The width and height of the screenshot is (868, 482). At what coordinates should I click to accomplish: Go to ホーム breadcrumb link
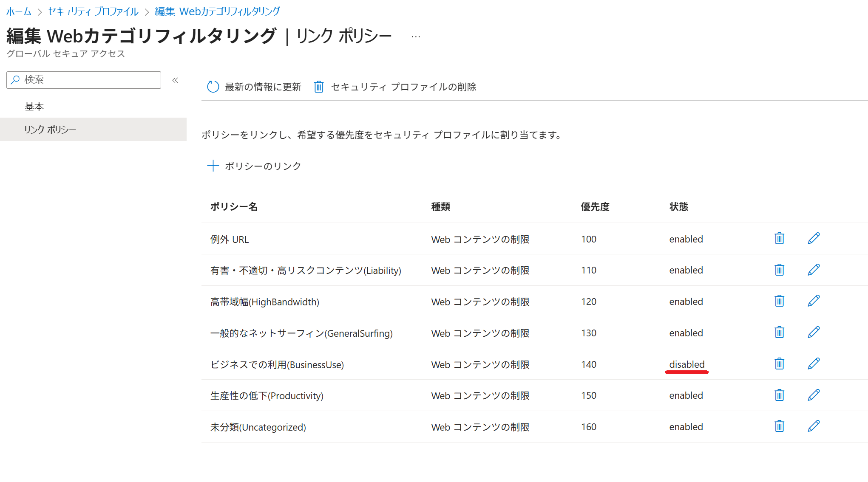pos(19,11)
